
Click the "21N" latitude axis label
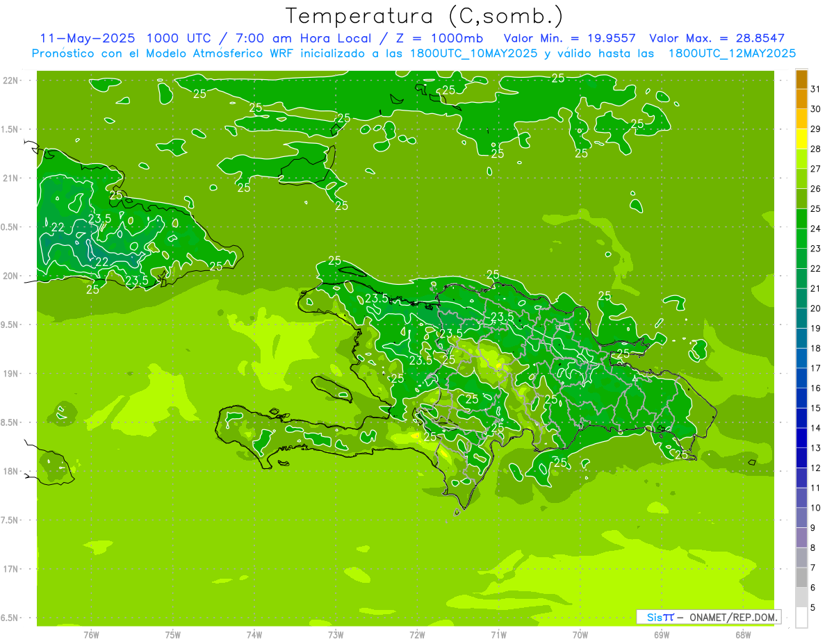[x=12, y=178]
